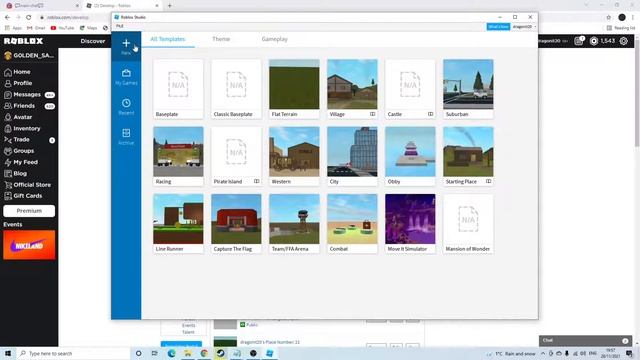The image size is (640, 360).
Task: Open the Pirate Island template
Action: (236, 156)
